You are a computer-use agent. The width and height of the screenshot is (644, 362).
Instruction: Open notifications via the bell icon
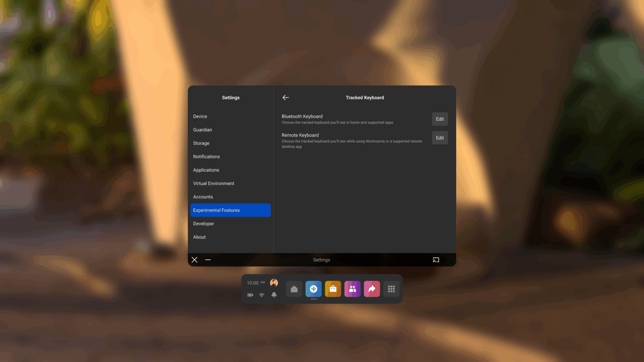pyautogui.click(x=274, y=295)
